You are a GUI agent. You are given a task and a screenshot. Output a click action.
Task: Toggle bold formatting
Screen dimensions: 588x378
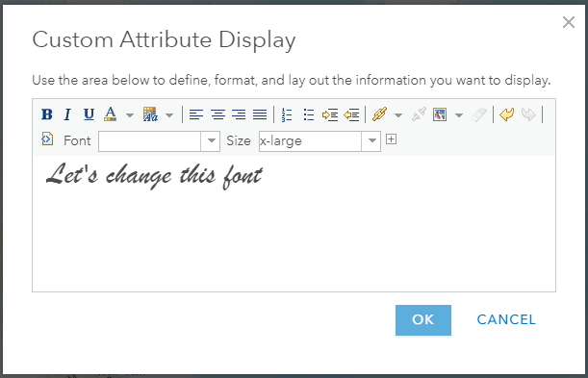(47, 114)
